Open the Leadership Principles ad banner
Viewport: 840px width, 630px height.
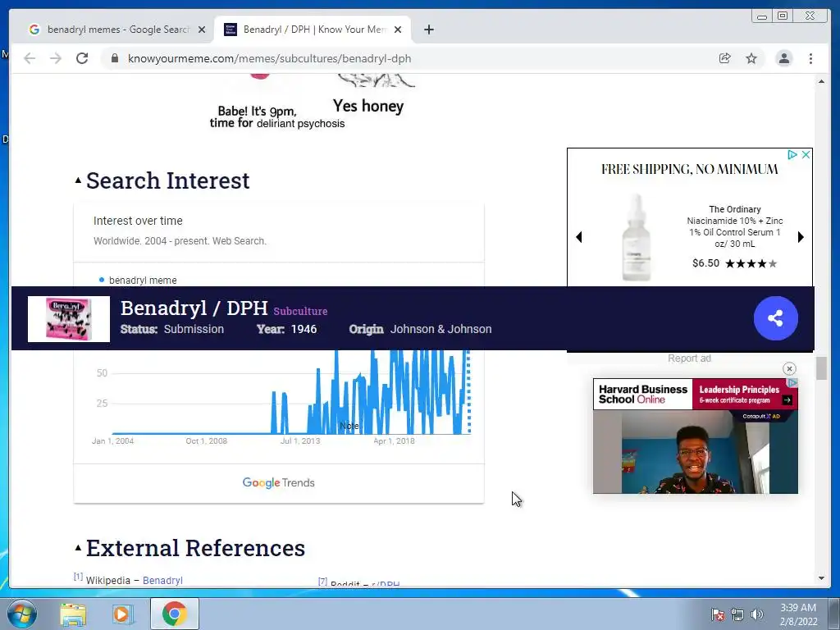tap(745, 395)
